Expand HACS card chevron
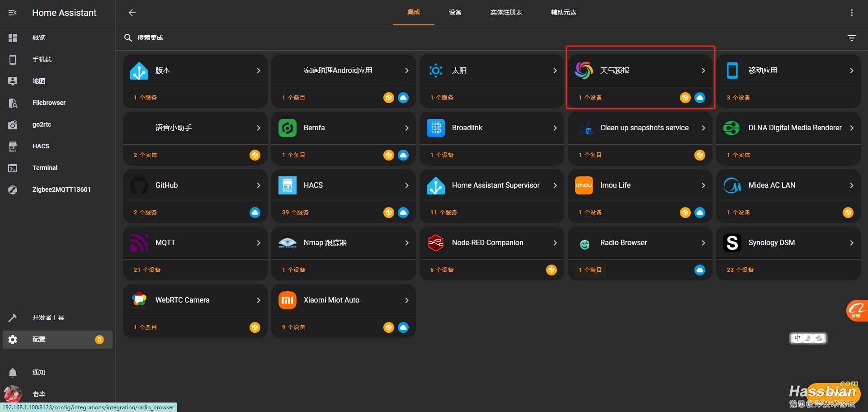This screenshot has width=868, height=412. point(407,185)
